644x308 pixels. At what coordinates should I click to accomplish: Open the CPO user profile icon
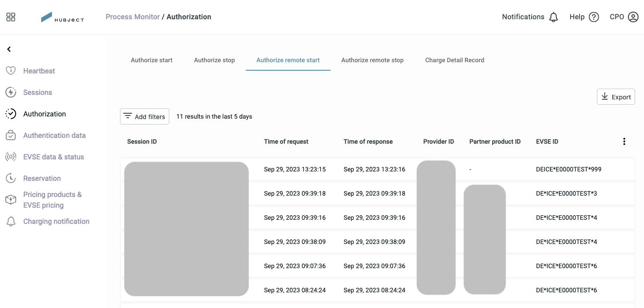(x=633, y=17)
